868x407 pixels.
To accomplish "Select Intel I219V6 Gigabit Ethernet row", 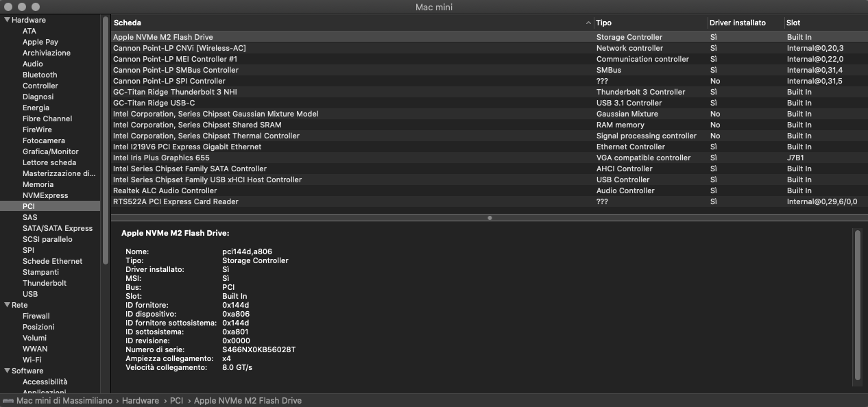I will [490, 147].
